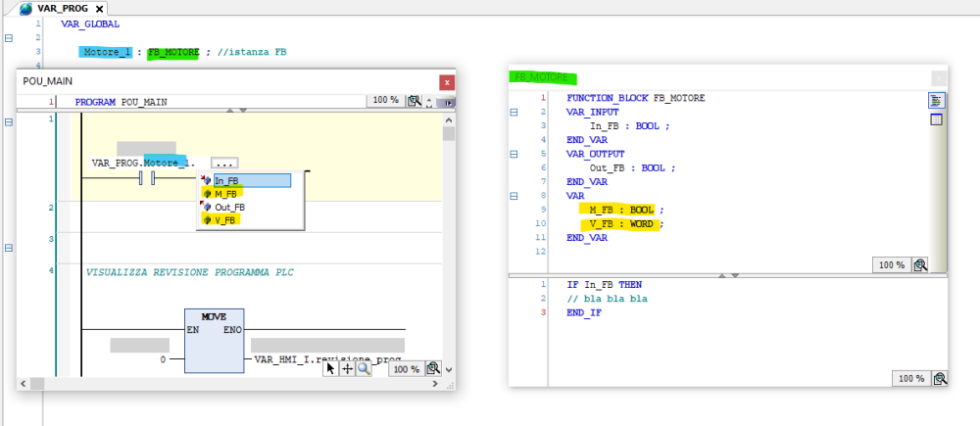Click the FB_MOTORE splitter up arrow
Viewport: 980px width, 426px height.
[722, 275]
